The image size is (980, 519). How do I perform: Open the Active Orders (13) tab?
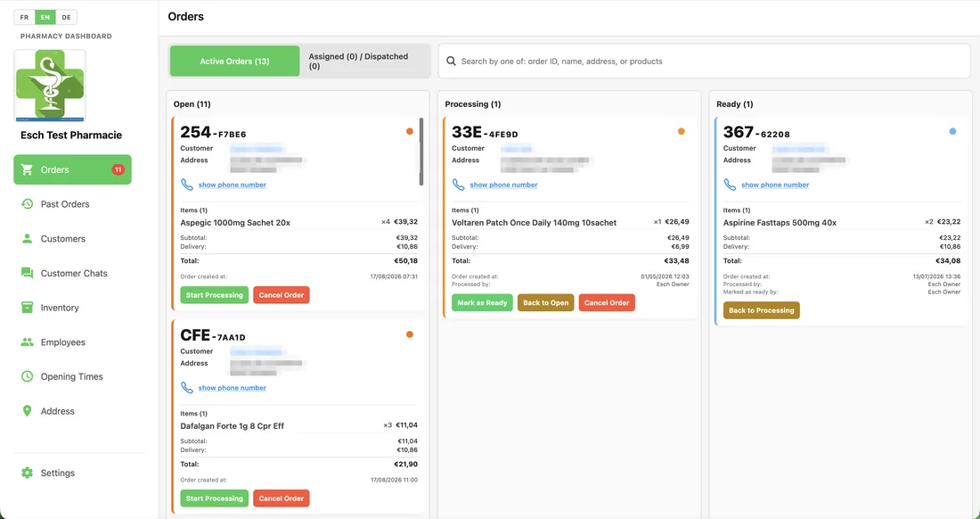click(x=234, y=62)
